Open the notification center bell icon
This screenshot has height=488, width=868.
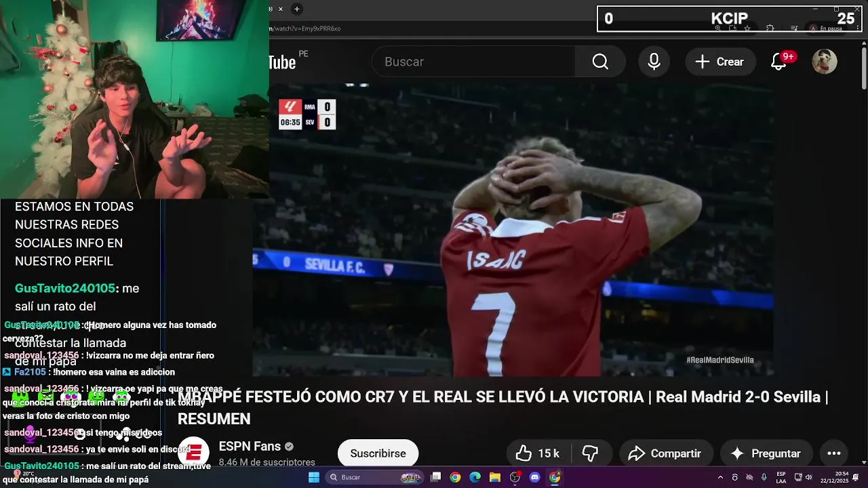(856, 477)
